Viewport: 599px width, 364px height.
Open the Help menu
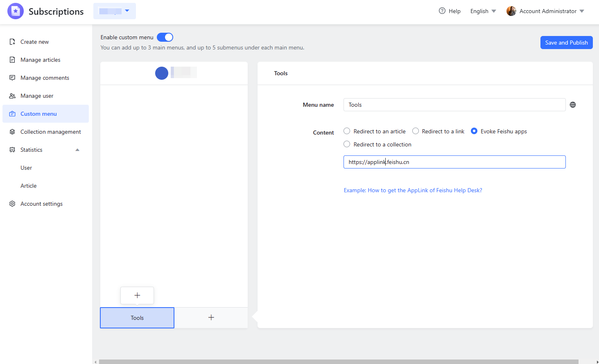coord(450,11)
